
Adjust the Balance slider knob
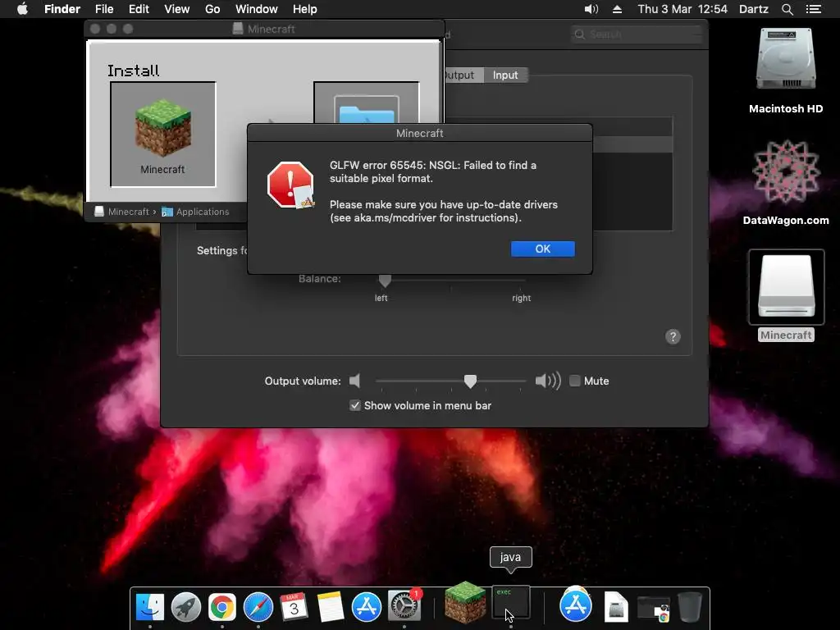pos(385,281)
